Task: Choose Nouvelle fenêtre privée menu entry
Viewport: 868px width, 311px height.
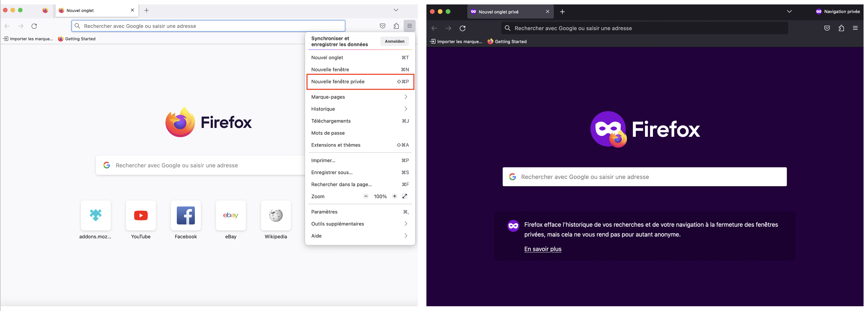Action: 360,82
